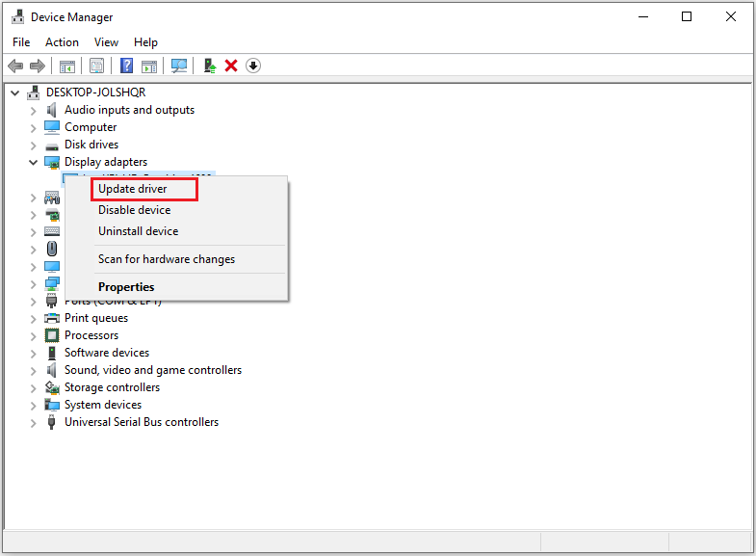Open the Help menu
The height and width of the screenshot is (556, 756).
click(x=145, y=42)
